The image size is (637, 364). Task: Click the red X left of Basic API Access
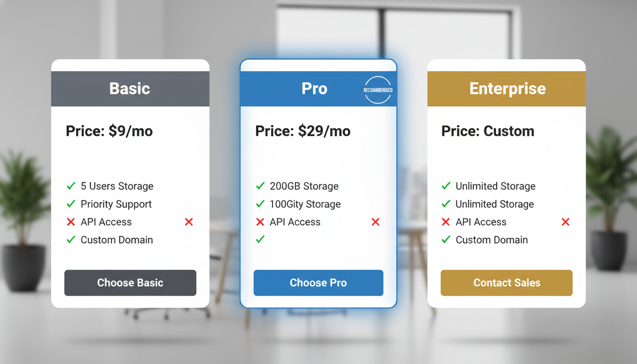71,222
